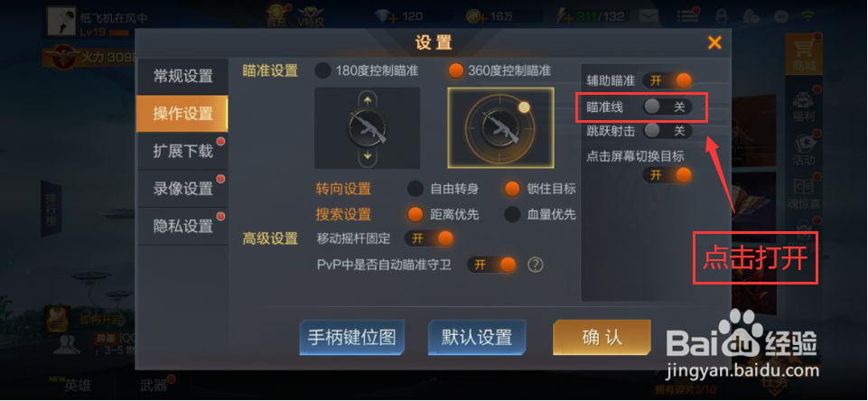This screenshot has height=401, width=868.
Task: Select the 180度控制瞄准 radio button
Action: (322, 71)
